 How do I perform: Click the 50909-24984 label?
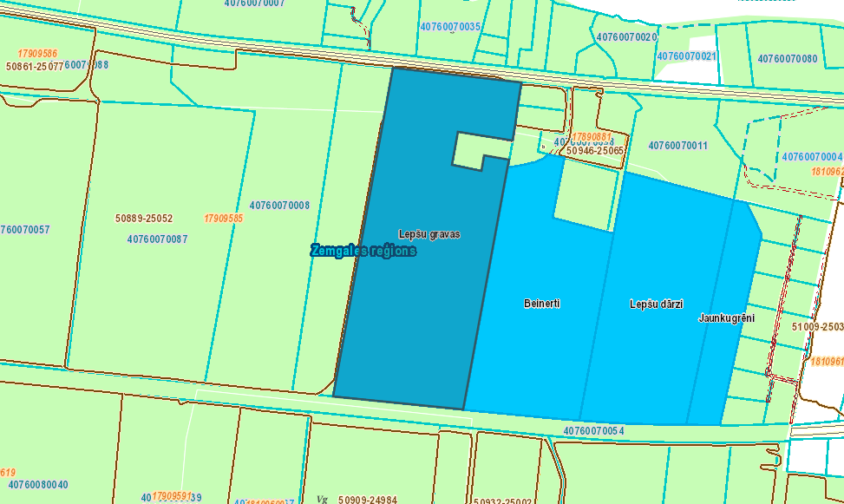pyautogui.click(x=368, y=499)
